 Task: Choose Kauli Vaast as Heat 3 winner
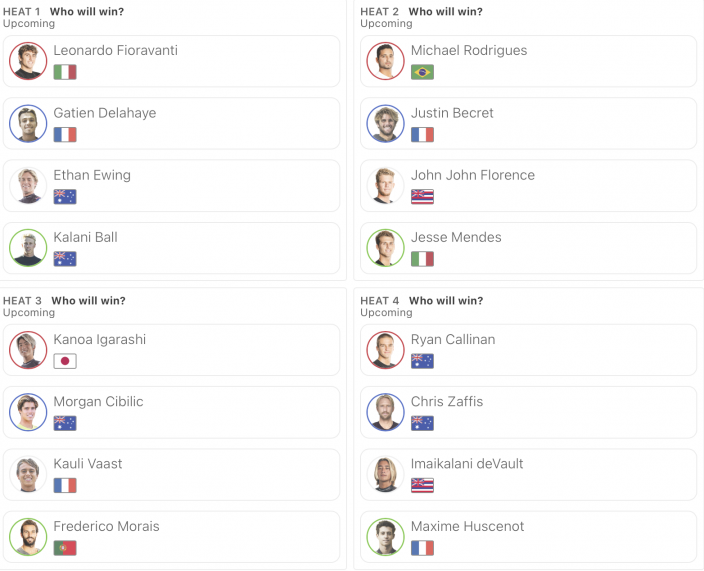[x=171, y=474]
